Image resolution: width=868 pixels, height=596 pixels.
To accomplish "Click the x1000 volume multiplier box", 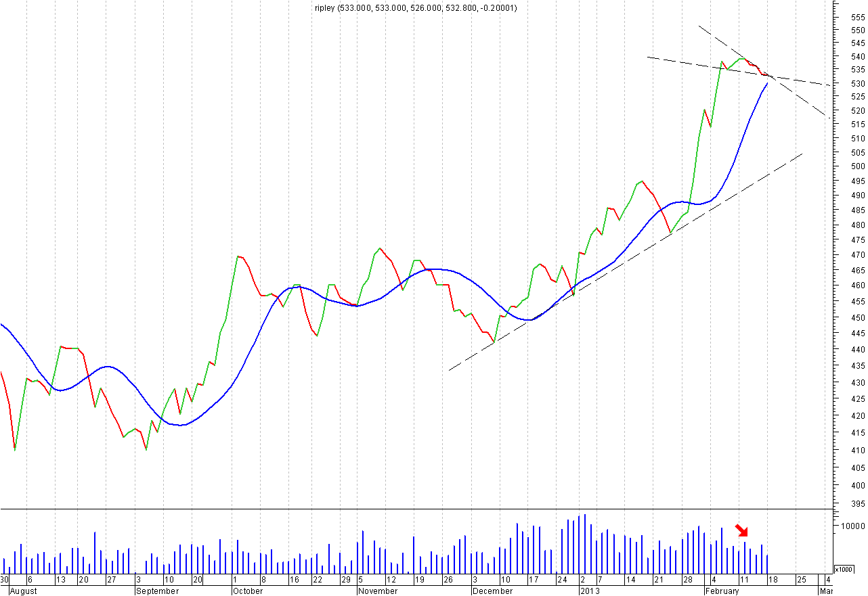I will pyautogui.click(x=844, y=569).
